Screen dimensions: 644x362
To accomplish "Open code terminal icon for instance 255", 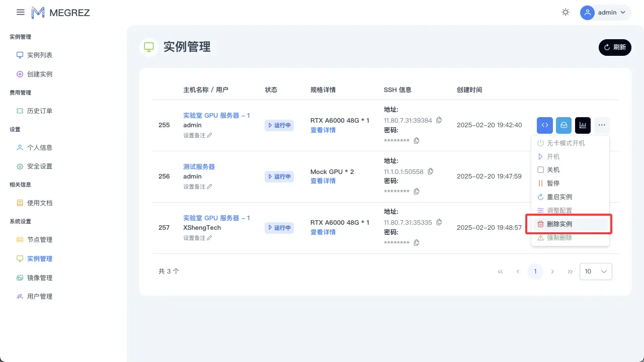I will pyautogui.click(x=544, y=125).
